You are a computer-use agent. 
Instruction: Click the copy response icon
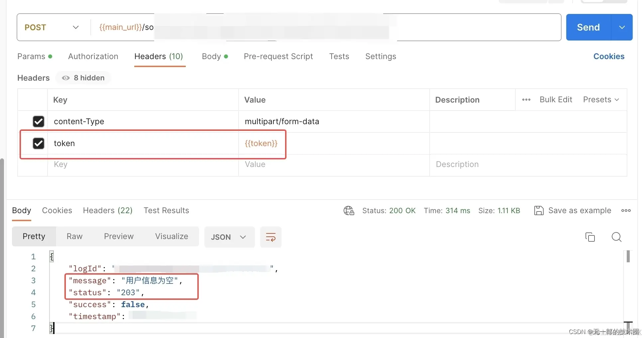[590, 237]
